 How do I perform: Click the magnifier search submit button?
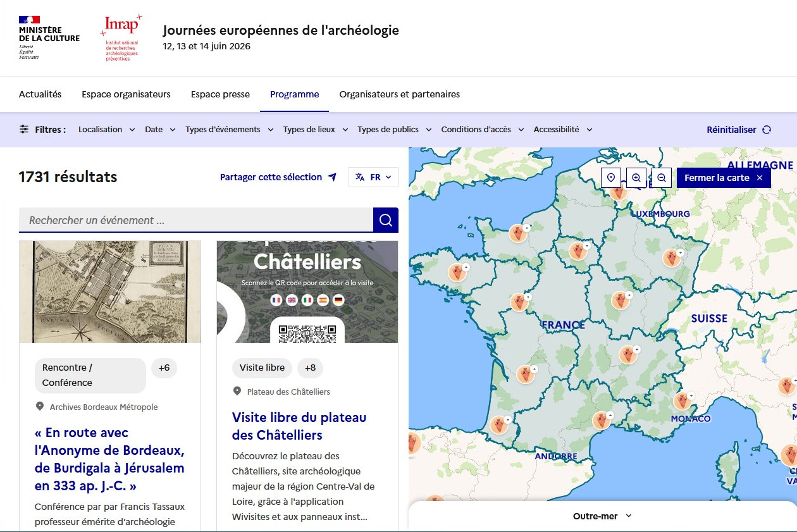[x=386, y=220]
